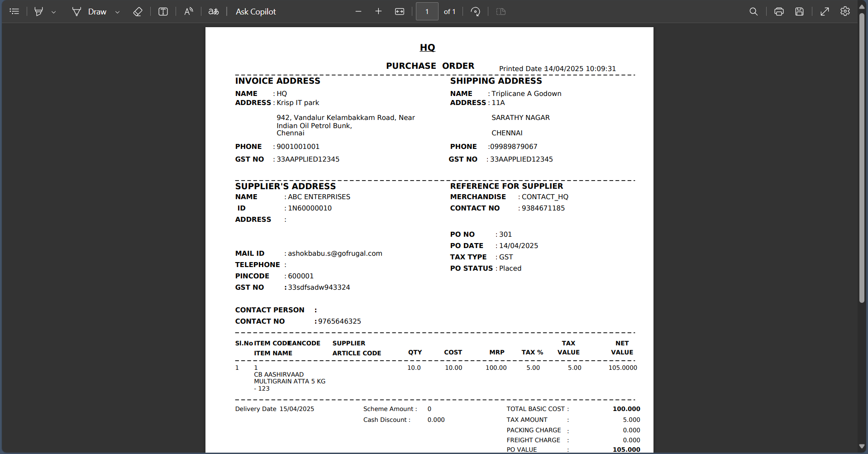The image size is (868, 454).
Task: Rotate the PDF page
Action: [x=475, y=12]
